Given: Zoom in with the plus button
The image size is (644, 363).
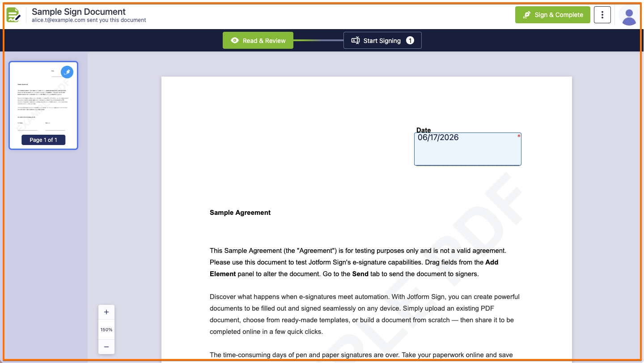Looking at the screenshot, I should pos(106,312).
